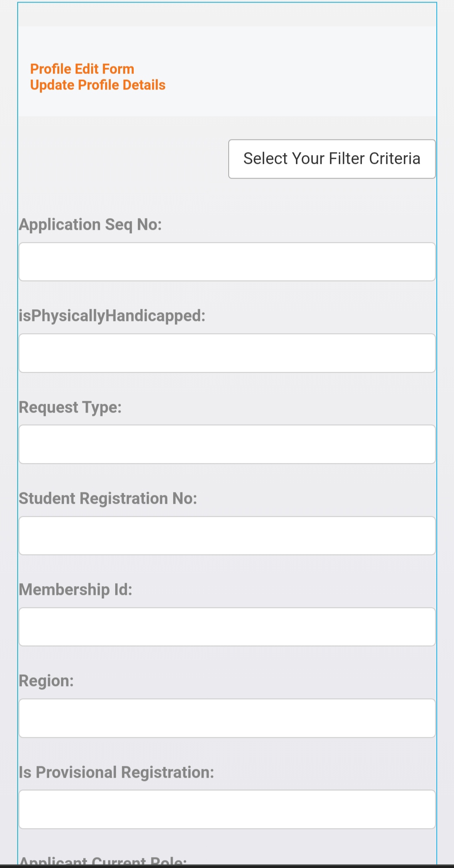Click the isPhysicallyHandicapped label text
The height and width of the screenshot is (868, 454).
click(x=112, y=316)
